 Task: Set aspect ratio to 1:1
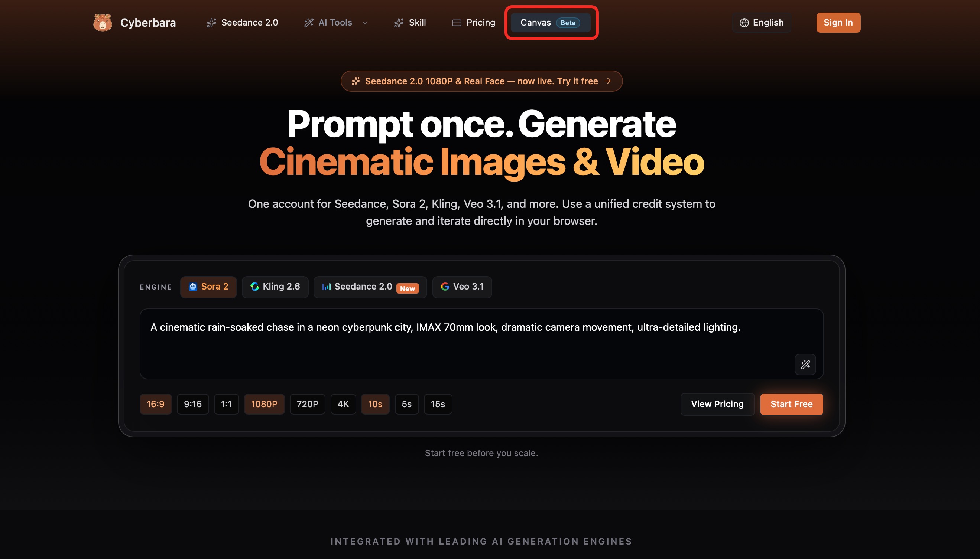point(226,404)
